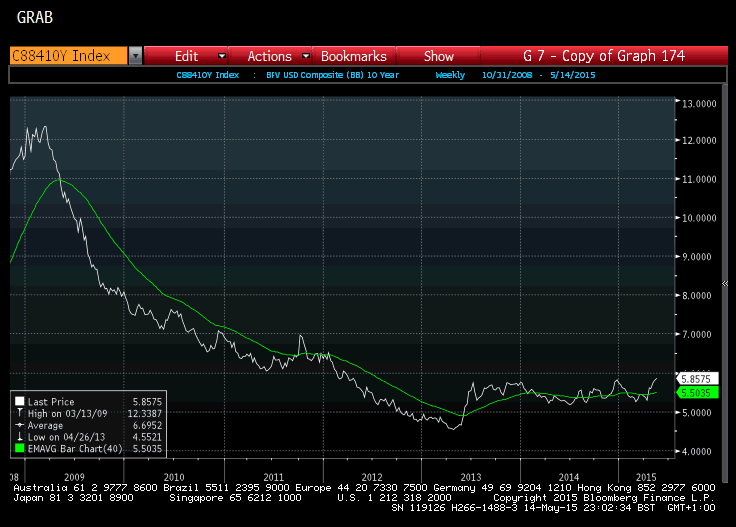Click the Average line icon in legend
Image resolution: width=736 pixels, height=527 pixels.
point(20,426)
